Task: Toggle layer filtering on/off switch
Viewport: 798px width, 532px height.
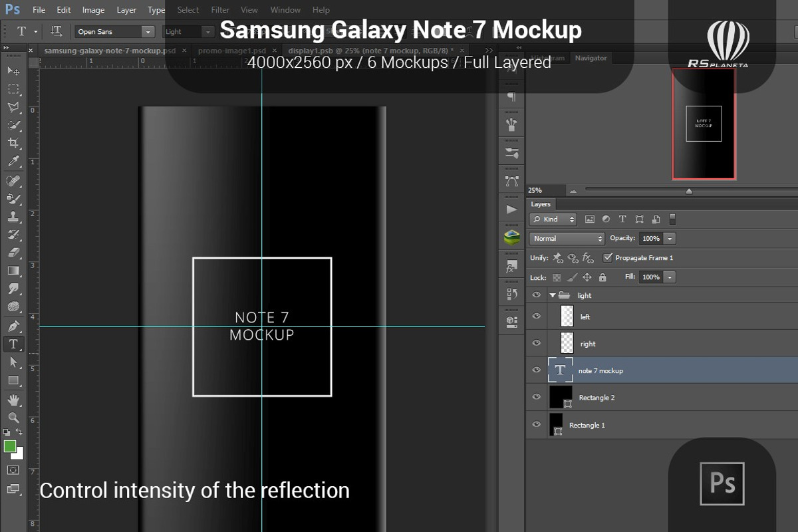Action: click(x=672, y=219)
